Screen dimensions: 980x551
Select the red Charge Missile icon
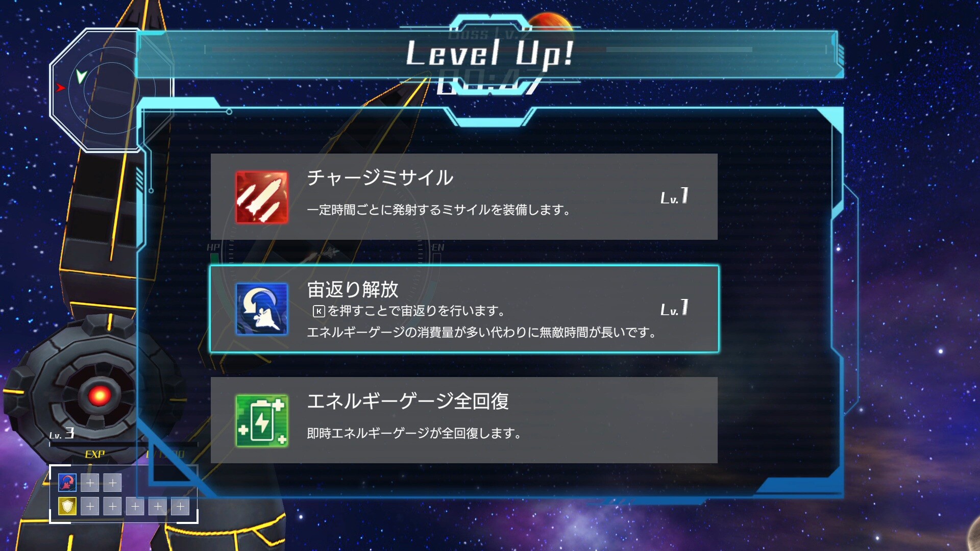262,197
